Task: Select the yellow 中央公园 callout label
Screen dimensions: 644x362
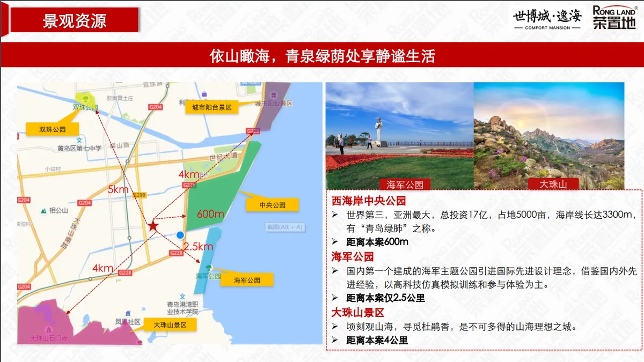Action: 272,205
